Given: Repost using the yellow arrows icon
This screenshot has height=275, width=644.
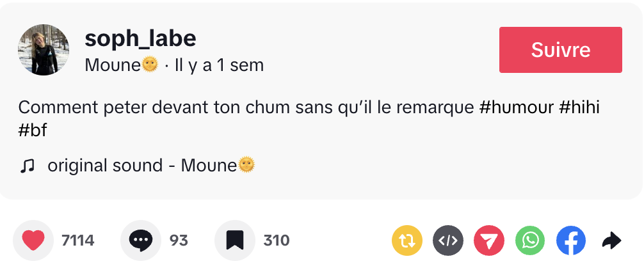Looking at the screenshot, I should 407,241.
